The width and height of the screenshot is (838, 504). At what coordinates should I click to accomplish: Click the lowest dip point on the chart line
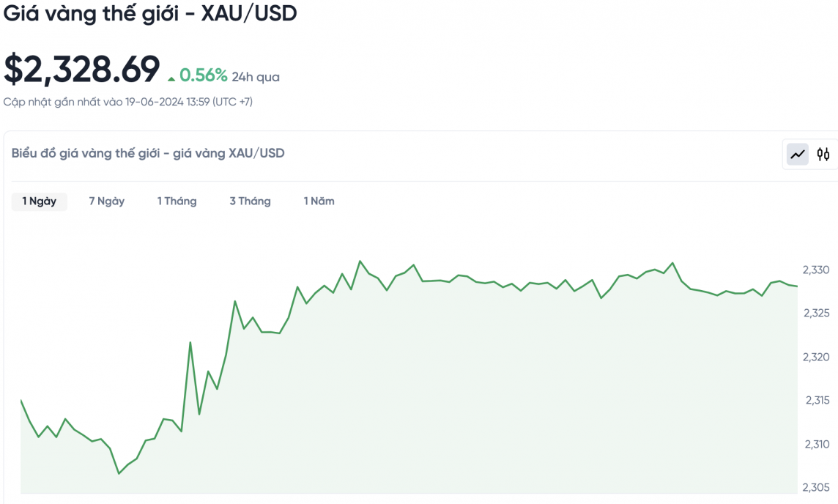pos(119,473)
